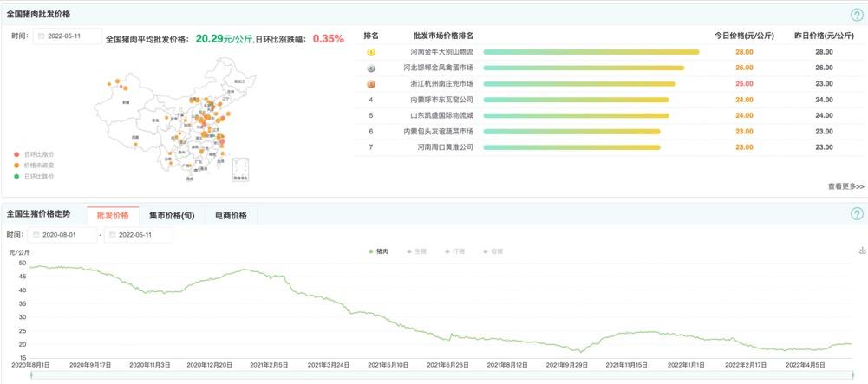Click calendar icon in chart end date field
Viewport: 868px width, 384px height.
(113, 235)
